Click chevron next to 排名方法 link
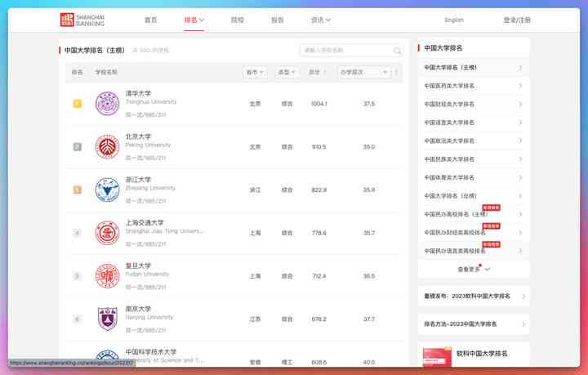588x375 pixels. 523,324
